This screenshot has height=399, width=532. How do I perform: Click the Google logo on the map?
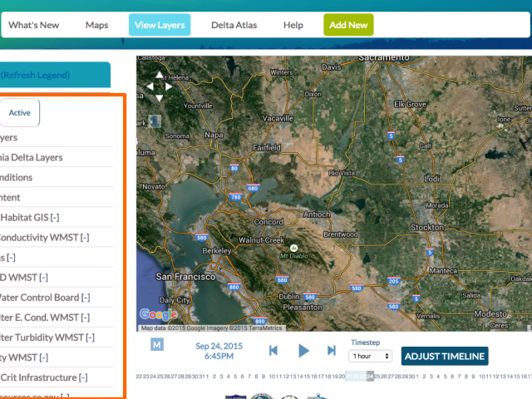click(x=159, y=315)
